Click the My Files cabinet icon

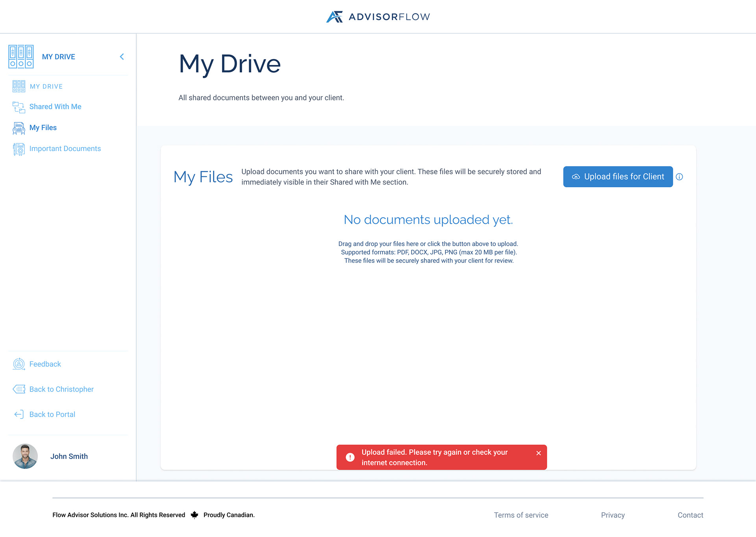[x=19, y=128]
